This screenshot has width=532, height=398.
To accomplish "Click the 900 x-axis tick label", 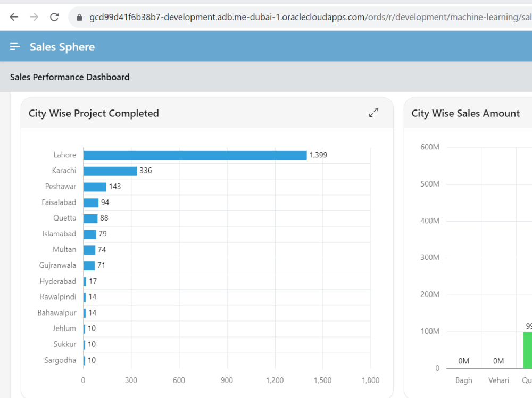I will point(227,380).
